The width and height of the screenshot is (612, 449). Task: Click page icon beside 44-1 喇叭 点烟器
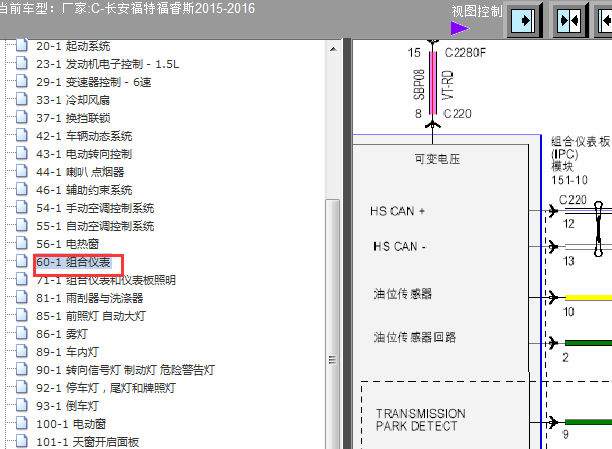[x=22, y=171]
